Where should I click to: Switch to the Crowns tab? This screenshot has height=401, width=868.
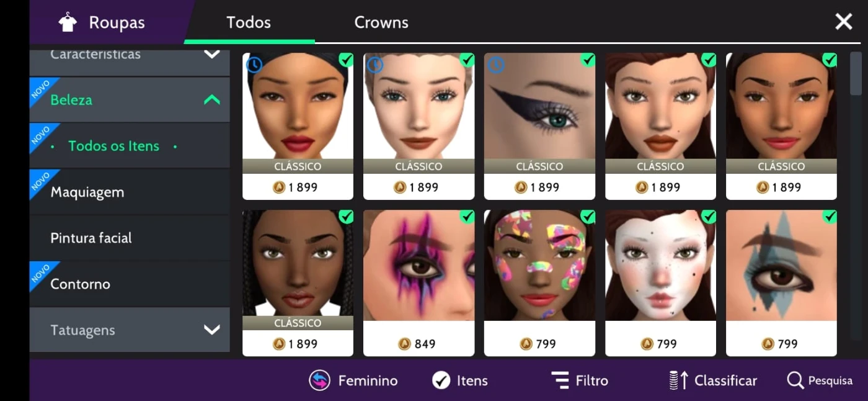coord(381,22)
